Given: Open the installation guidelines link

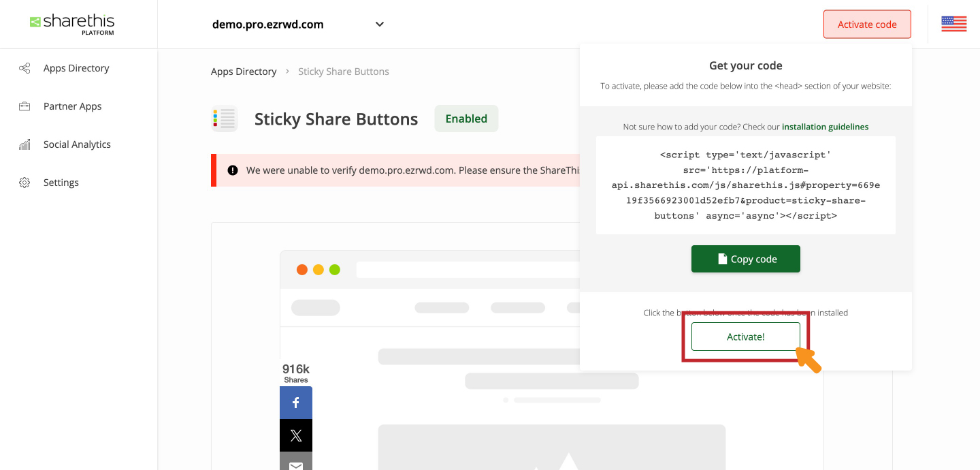Looking at the screenshot, I should [825, 127].
